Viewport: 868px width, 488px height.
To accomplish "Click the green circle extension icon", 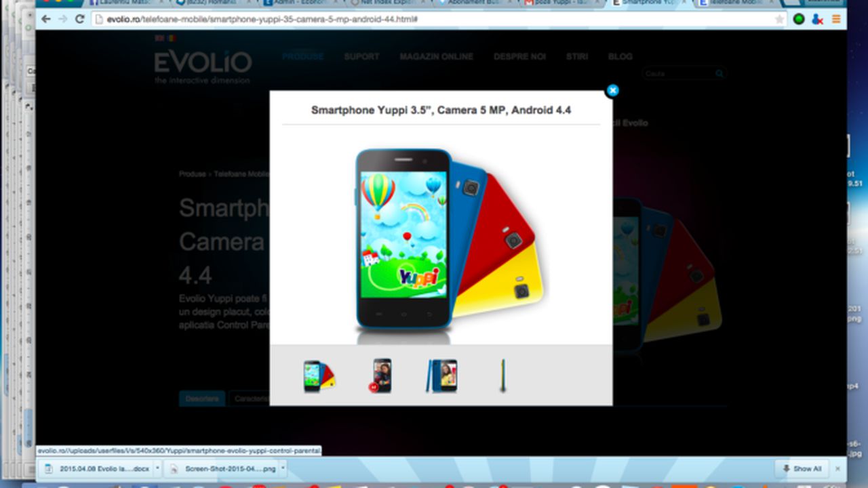I will (x=799, y=19).
